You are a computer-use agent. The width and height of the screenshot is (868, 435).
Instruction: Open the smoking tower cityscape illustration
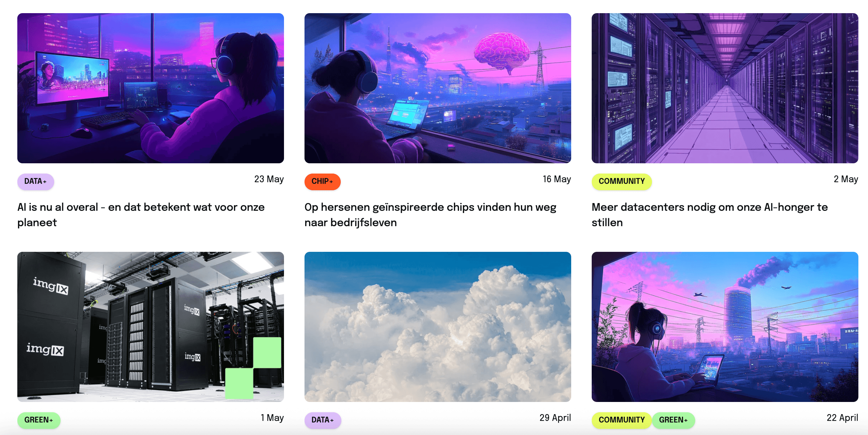[x=725, y=327]
